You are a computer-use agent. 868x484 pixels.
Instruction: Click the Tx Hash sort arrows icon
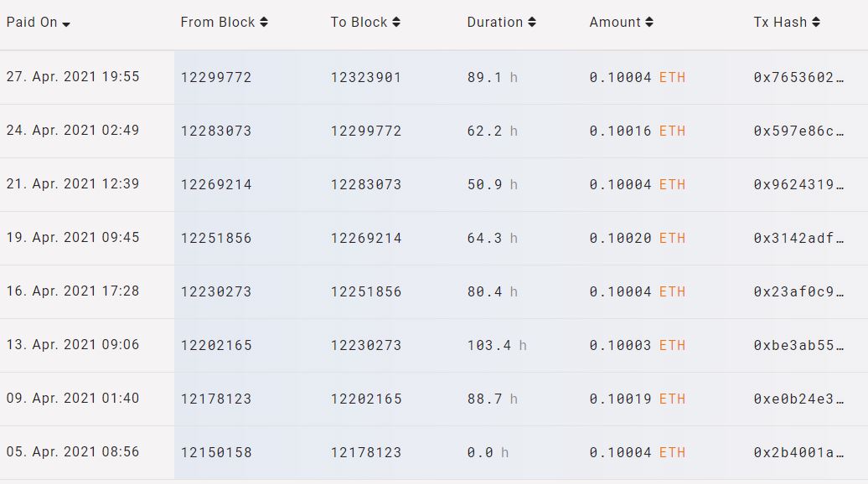point(816,23)
